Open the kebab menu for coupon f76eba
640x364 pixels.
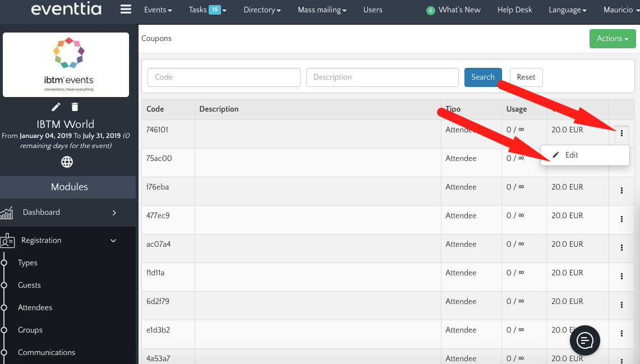[x=621, y=191]
